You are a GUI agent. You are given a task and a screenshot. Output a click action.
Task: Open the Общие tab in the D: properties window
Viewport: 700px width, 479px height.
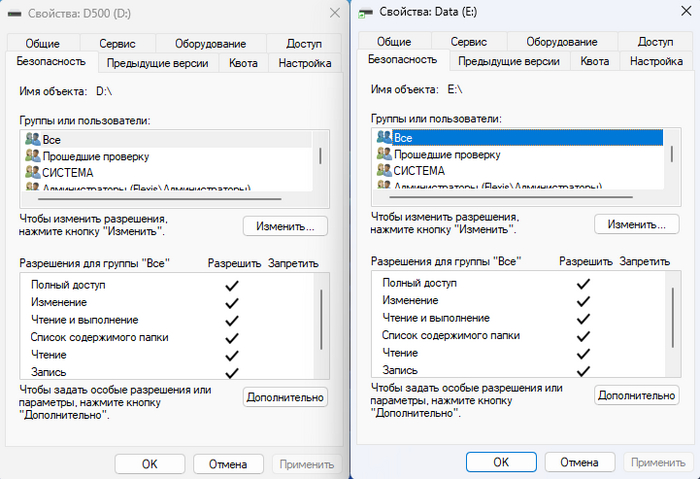click(43, 43)
